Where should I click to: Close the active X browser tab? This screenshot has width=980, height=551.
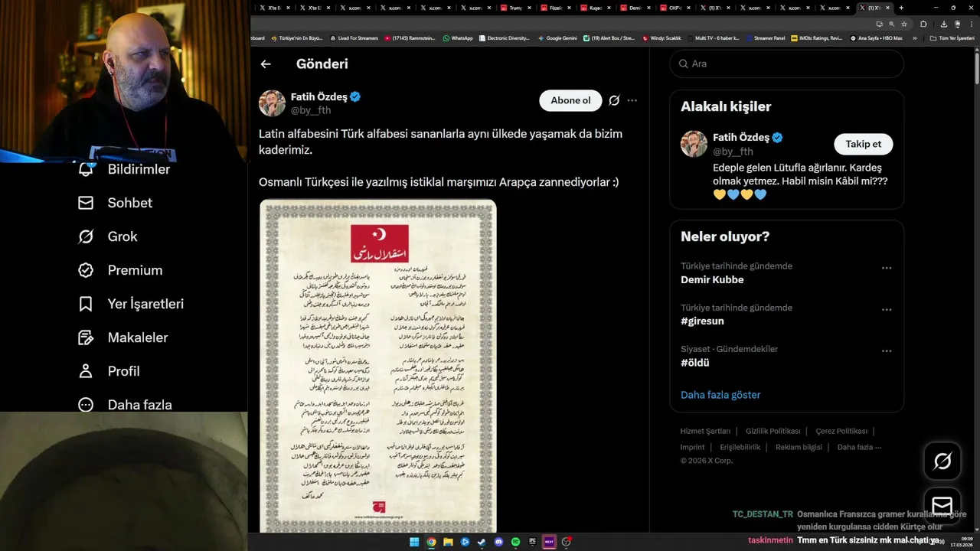coord(887,8)
